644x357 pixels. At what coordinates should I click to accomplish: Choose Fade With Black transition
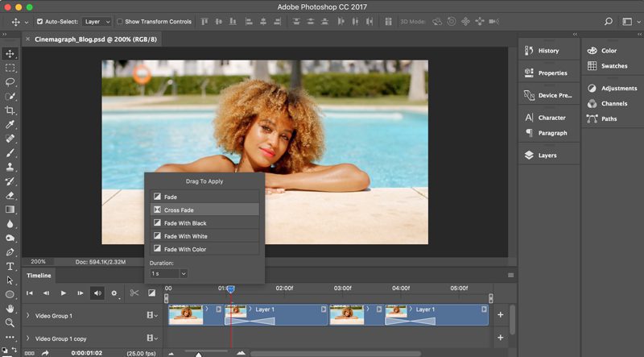click(204, 223)
